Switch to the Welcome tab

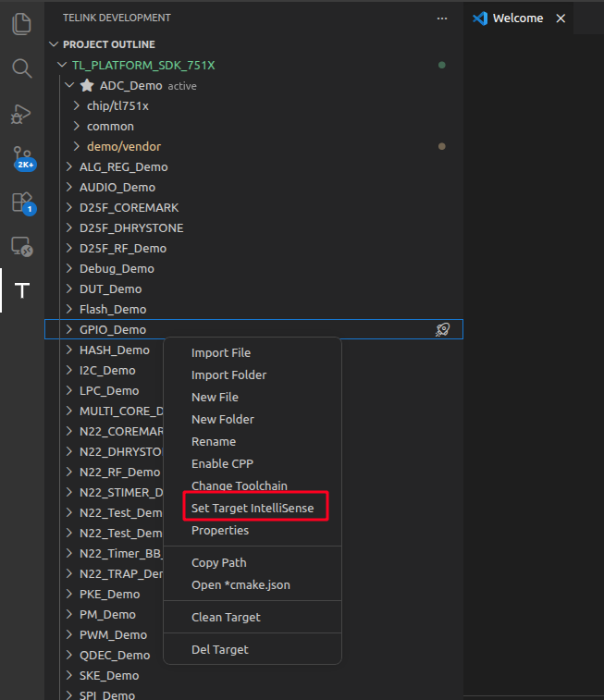coord(518,18)
